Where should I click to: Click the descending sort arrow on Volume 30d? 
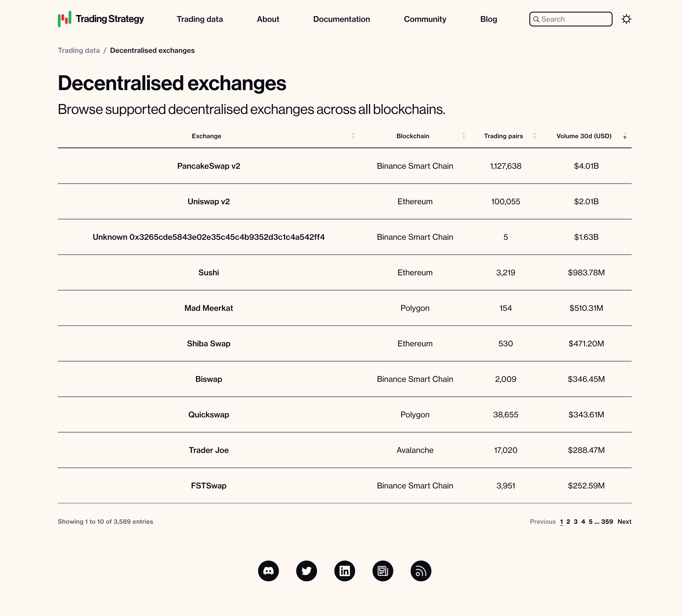point(625,137)
